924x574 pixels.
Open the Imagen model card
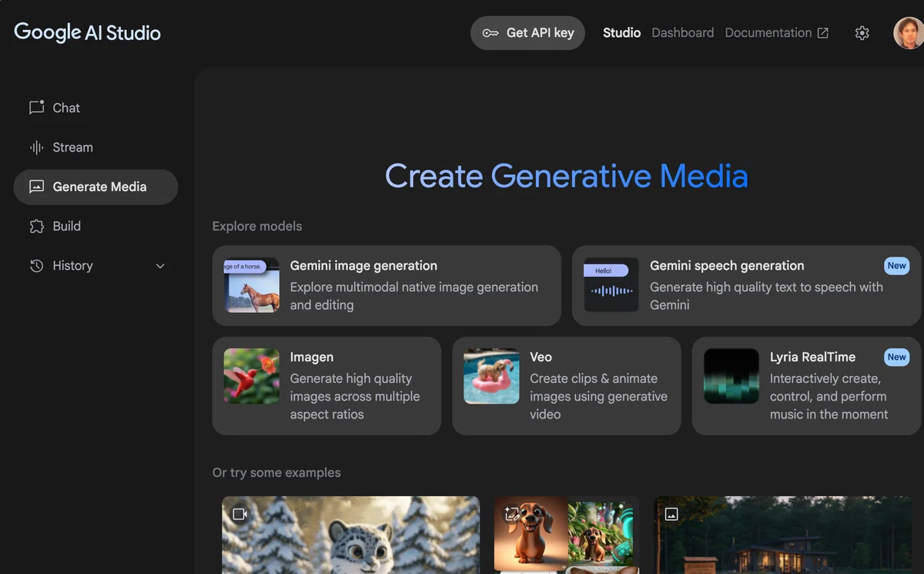pos(326,386)
